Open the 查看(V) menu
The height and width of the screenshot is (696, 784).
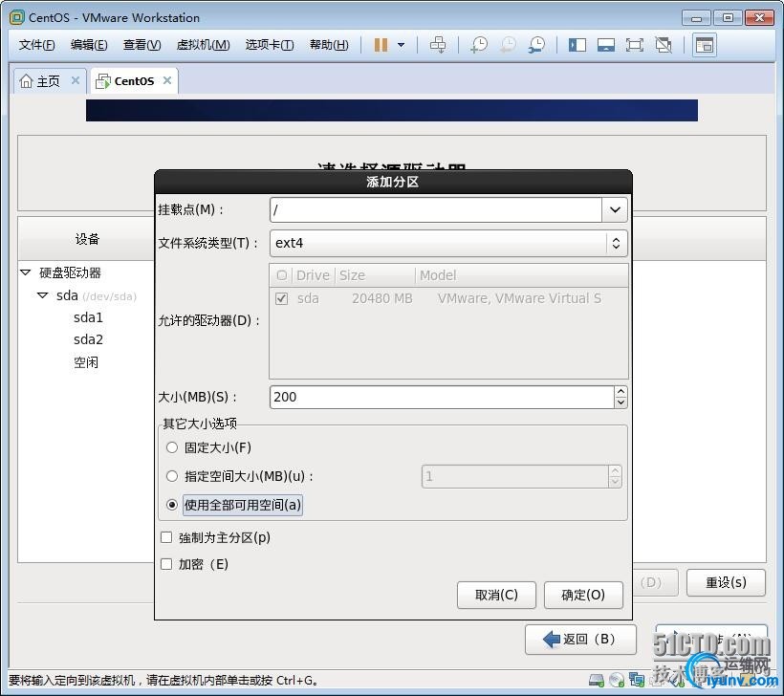tap(142, 45)
